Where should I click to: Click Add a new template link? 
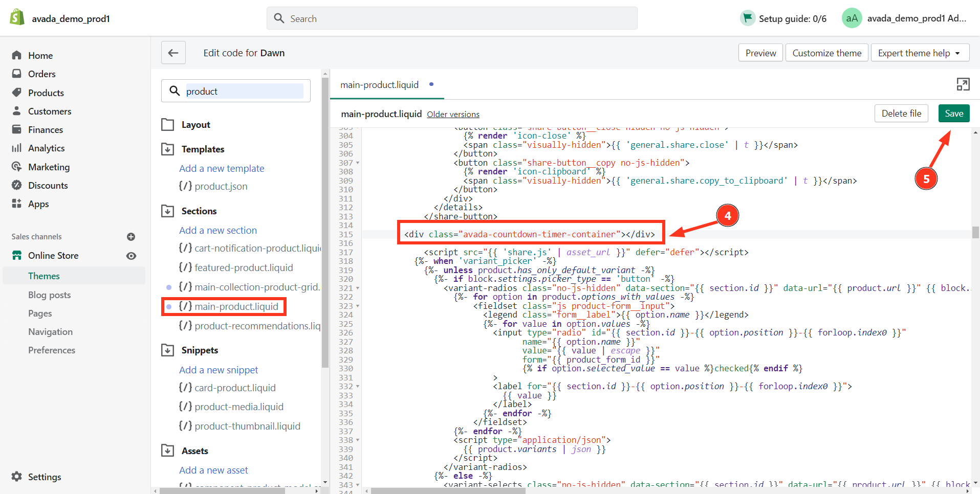pyautogui.click(x=222, y=168)
